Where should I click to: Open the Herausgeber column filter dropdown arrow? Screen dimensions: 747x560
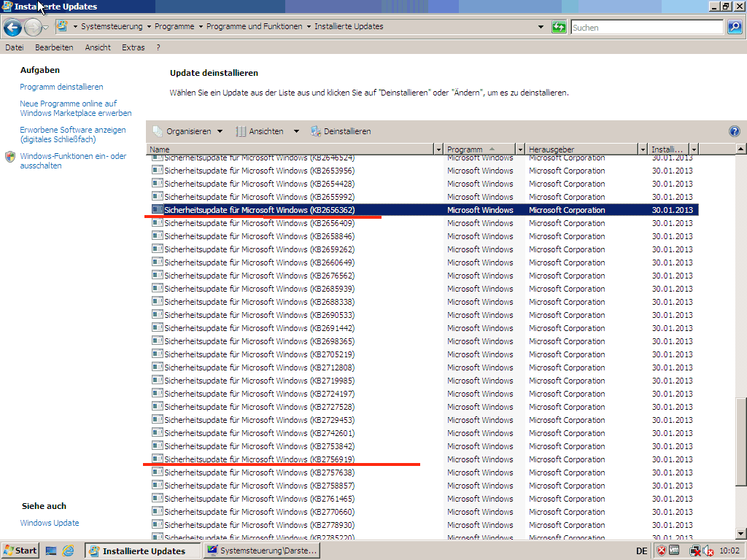[643, 149]
